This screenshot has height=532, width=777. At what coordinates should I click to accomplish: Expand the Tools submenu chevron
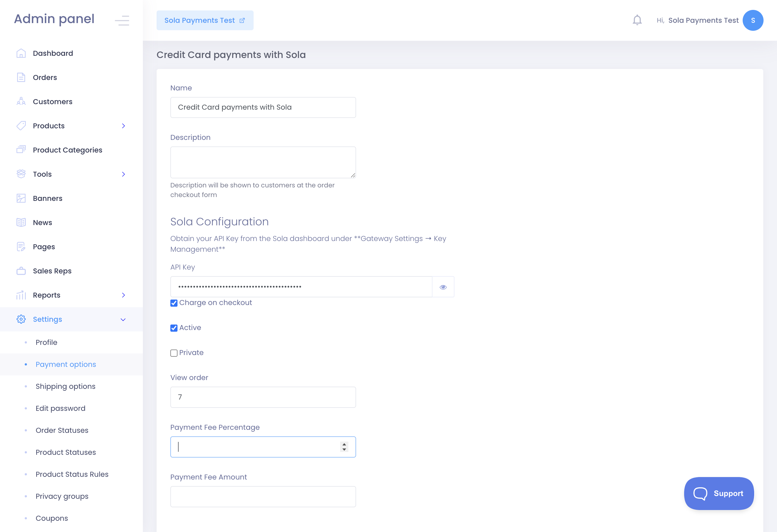coord(123,174)
